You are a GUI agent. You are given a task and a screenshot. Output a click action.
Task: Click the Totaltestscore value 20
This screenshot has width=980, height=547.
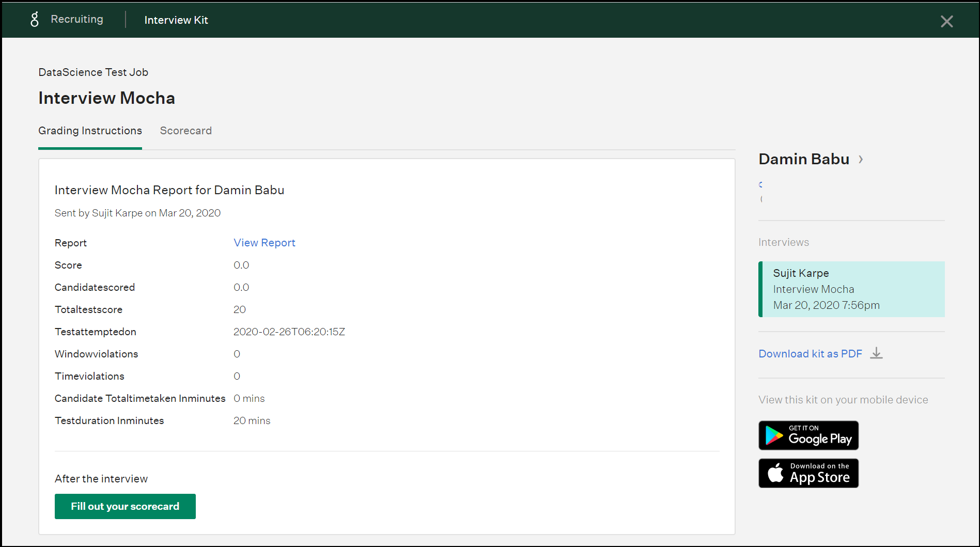point(240,309)
